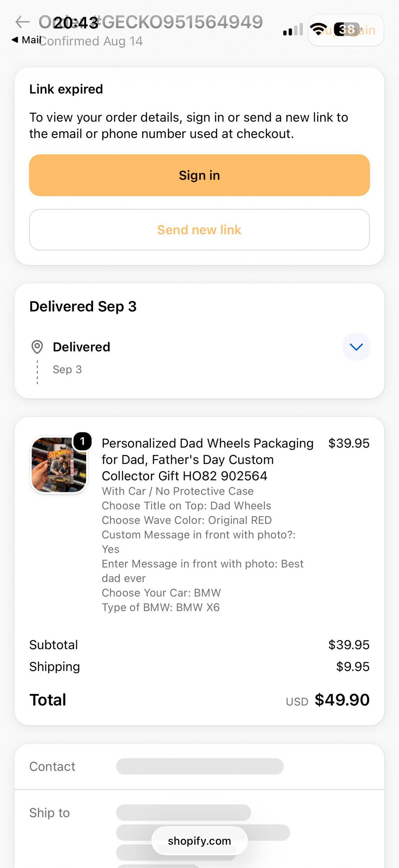Tap the Buy again button
399x868 pixels.
(x=346, y=30)
